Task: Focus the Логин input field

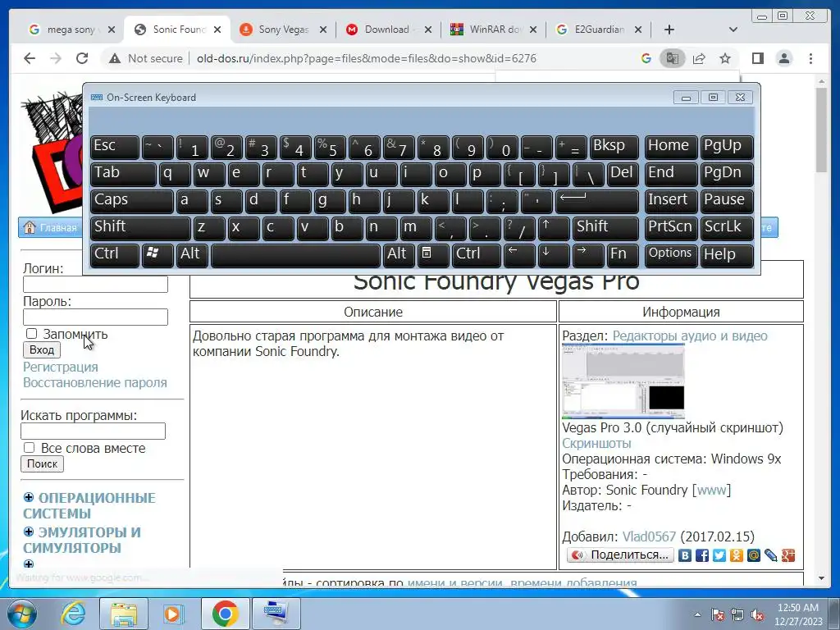Action: tap(95, 285)
